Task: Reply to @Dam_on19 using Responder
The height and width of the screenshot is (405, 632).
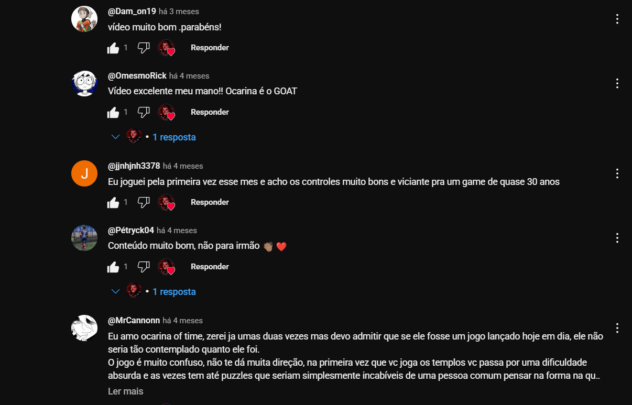Action: click(x=210, y=48)
